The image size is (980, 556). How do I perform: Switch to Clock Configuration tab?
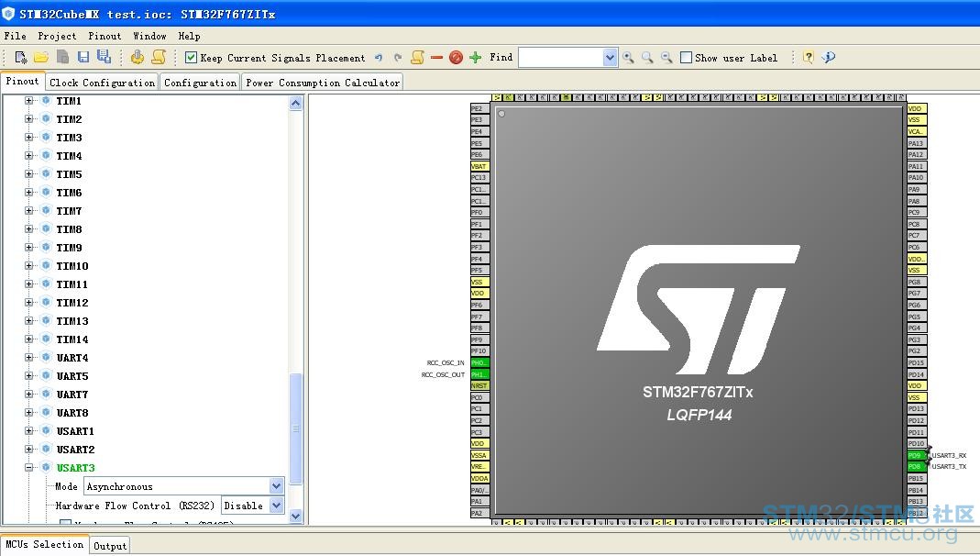[x=102, y=83]
